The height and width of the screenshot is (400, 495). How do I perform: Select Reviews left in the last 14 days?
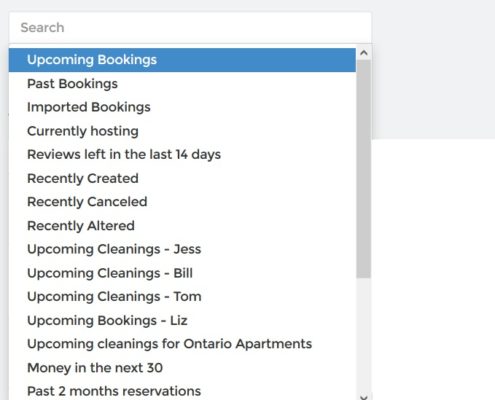182,155
